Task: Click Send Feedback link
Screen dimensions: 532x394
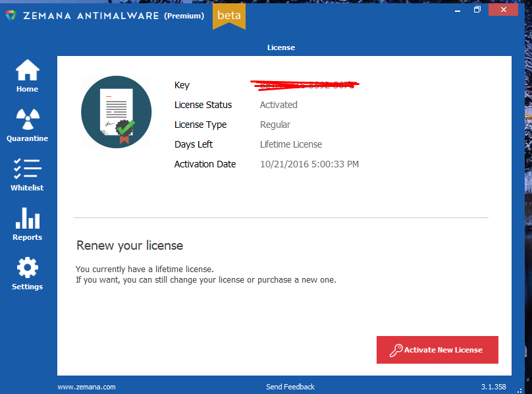Action: click(x=290, y=387)
